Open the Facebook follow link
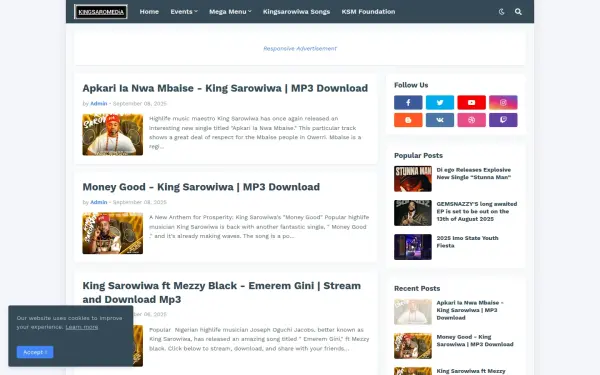Screen dimensions: 600x375 [x=408, y=103]
